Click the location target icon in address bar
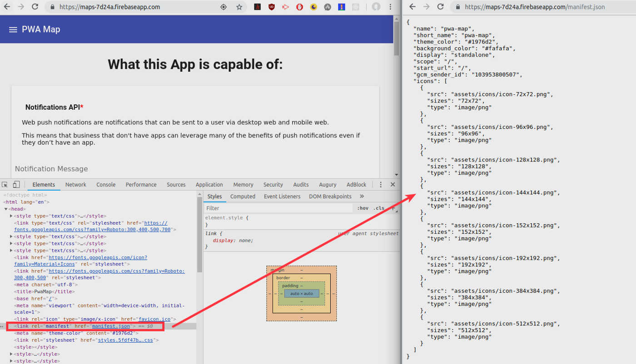The image size is (636, 364). 224,7
